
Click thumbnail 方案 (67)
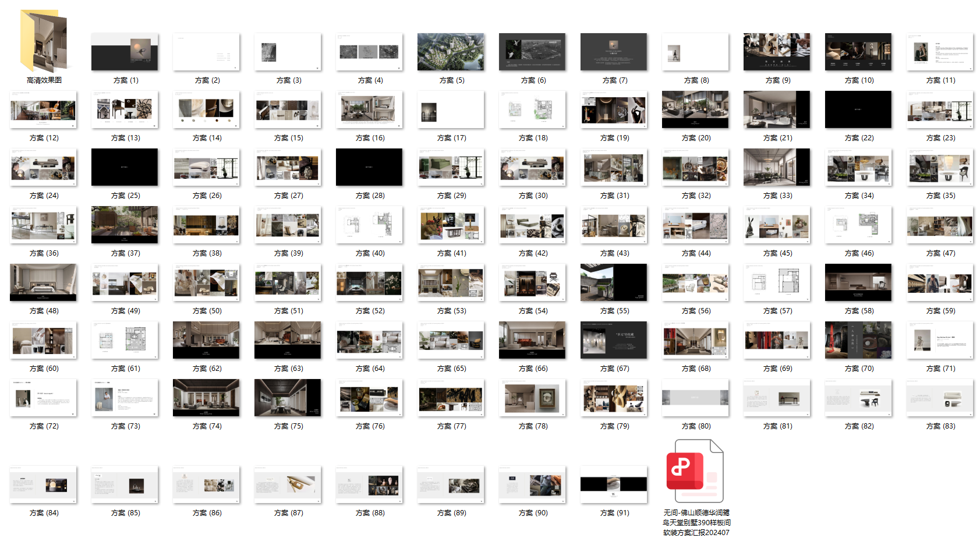(614, 340)
